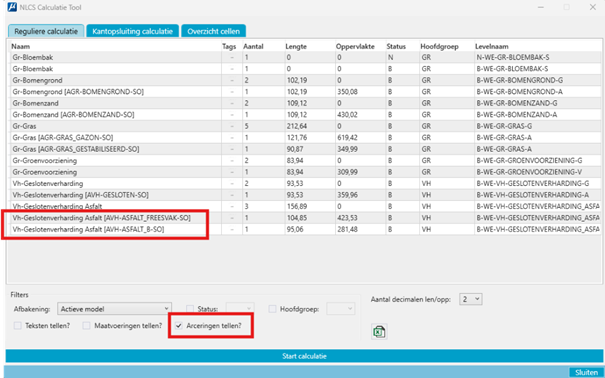Viewport: 605px width, 378px height.
Task: Click the NLCS Calculatie Tool app icon
Action: coord(12,7)
